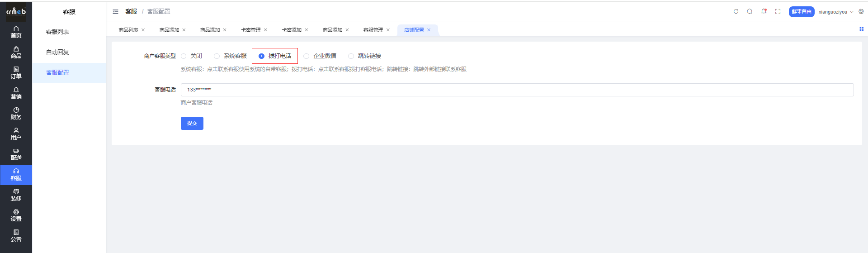The height and width of the screenshot is (253, 868).
Task: Open 自动回复 in the submenu
Action: coord(57,52)
